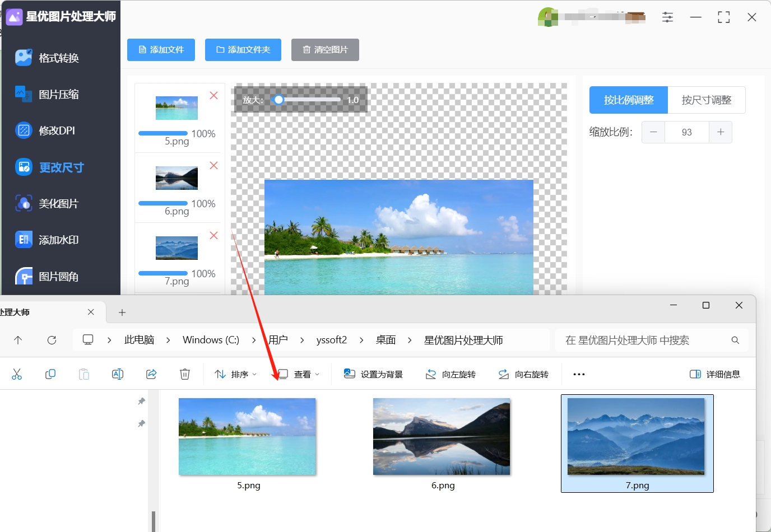Click the 放大 zoom slider handle
The height and width of the screenshot is (532, 771).
(x=278, y=100)
